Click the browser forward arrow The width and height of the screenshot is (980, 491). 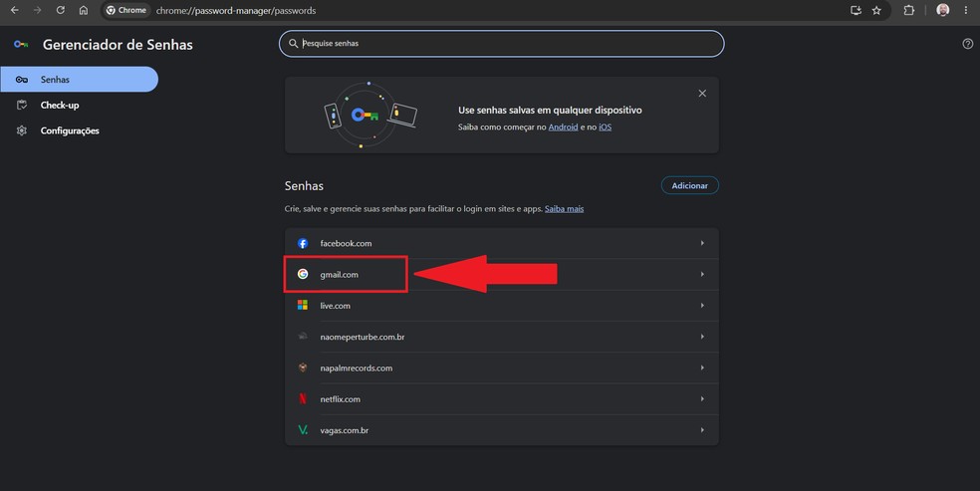[x=38, y=10]
